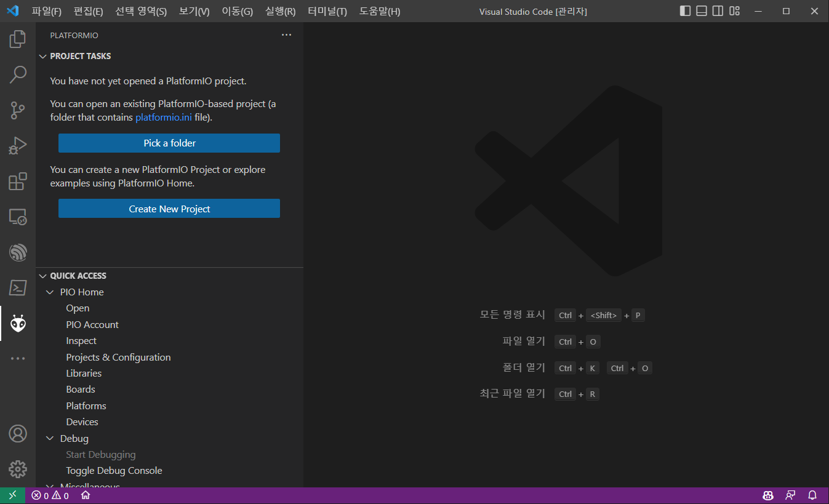The image size is (829, 504).
Task: Show additional views with ellipsis in activity bar
Action: (18, 358)
